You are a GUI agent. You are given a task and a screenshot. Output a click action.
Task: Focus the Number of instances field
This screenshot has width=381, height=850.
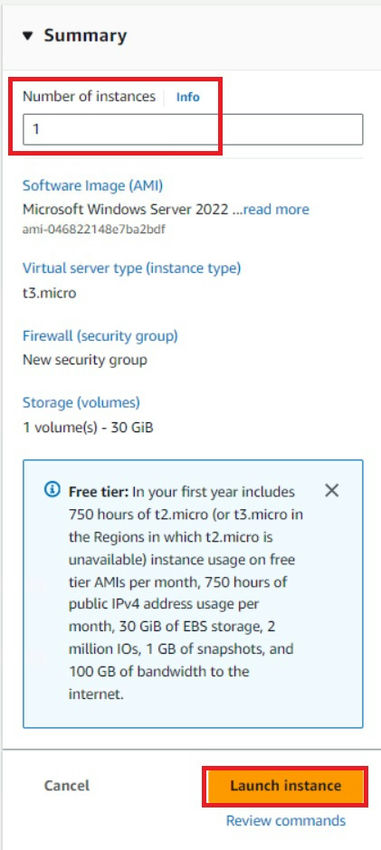[x=192, y=130]
